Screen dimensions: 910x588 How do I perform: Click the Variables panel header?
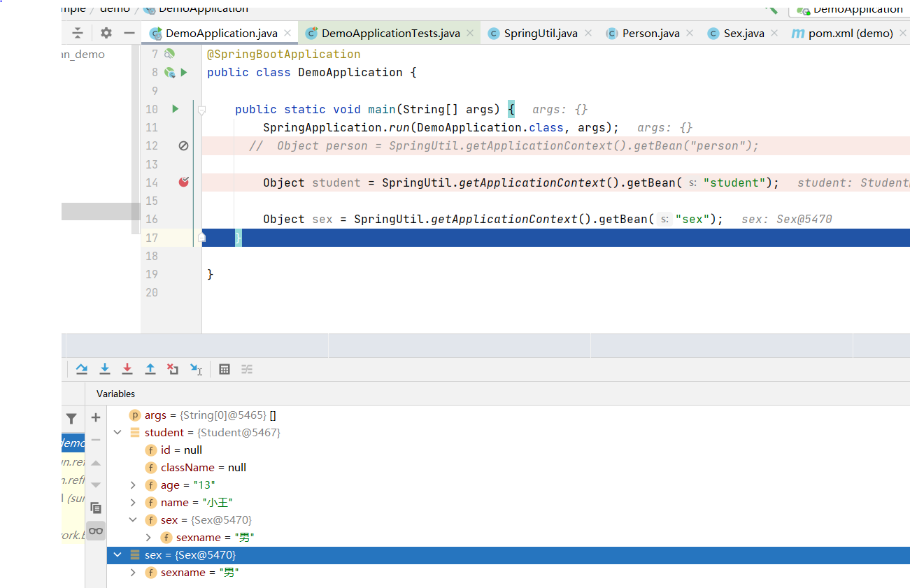115,394
